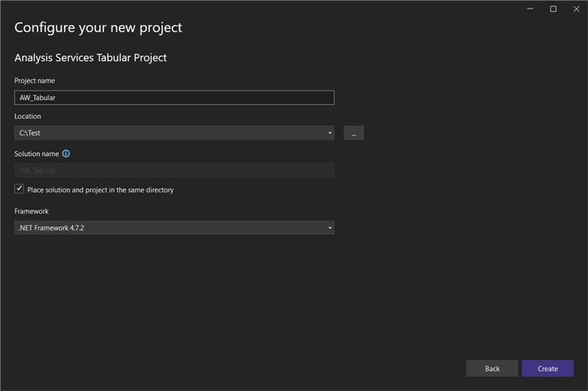Open the Location dropdown list
This screenshot has width=588, height=391.
coord(330,133)
